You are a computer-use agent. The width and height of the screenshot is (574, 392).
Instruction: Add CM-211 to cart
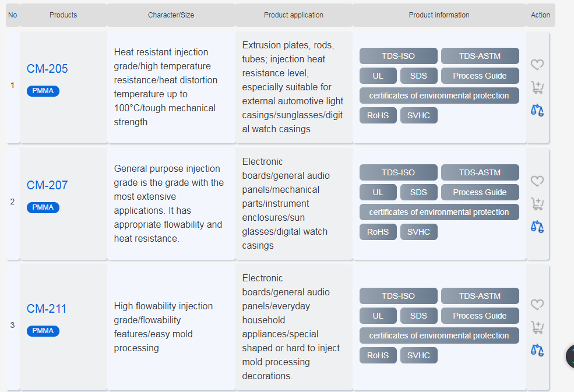[537, 327]
